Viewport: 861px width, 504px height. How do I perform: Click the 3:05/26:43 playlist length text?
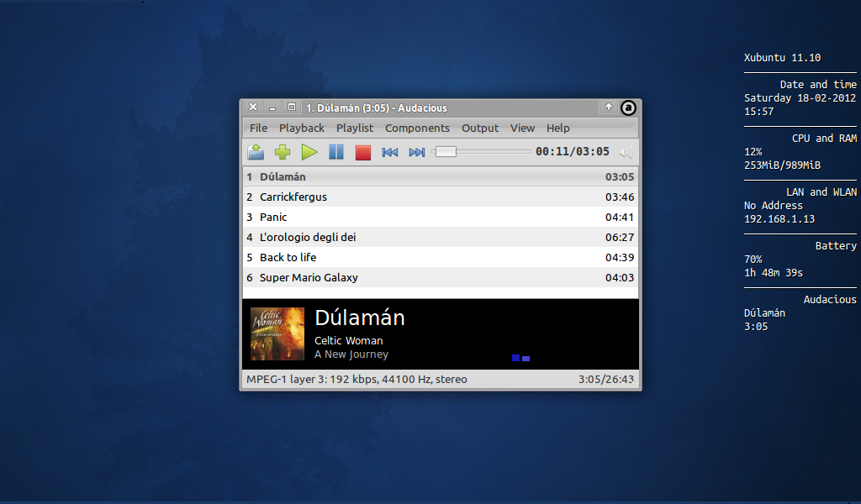coord(605,379)
